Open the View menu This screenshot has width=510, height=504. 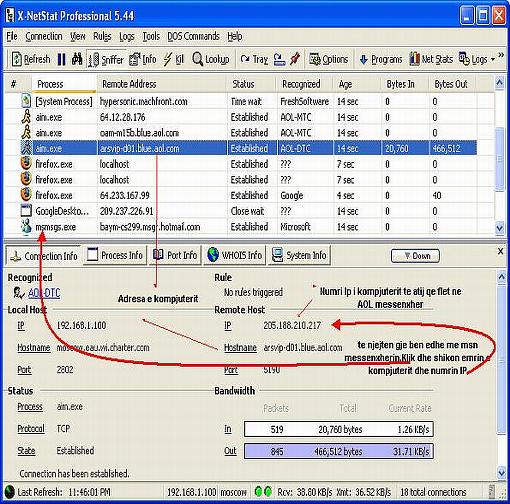coord(78,36)
